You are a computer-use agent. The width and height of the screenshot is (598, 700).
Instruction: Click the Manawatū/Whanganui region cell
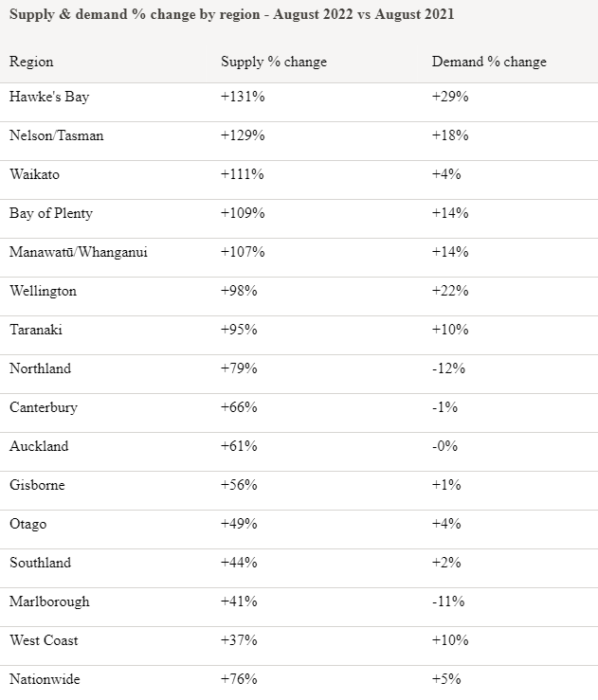tap(79, 252)
